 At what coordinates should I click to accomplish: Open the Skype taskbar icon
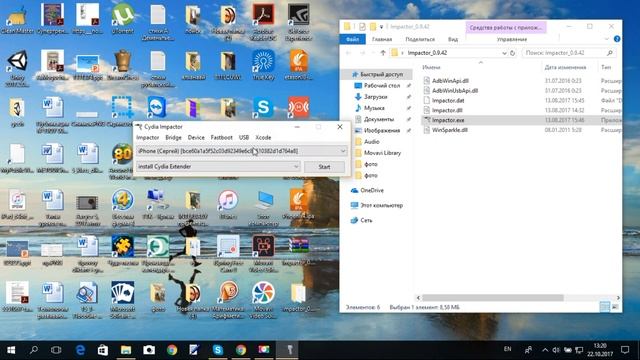click(218, 350)
